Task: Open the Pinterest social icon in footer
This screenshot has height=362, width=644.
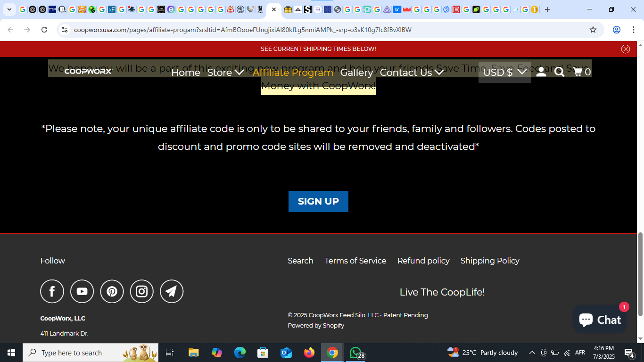Action: 112,291
